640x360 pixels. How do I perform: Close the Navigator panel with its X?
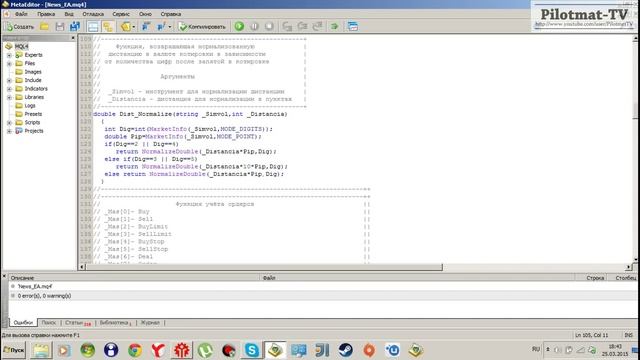click(x=73, y=38)
